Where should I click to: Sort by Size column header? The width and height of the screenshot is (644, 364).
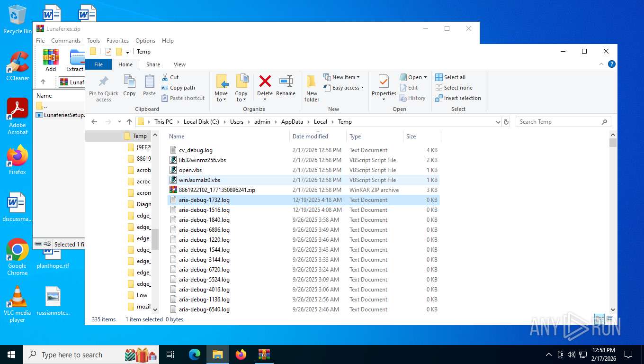422,136
